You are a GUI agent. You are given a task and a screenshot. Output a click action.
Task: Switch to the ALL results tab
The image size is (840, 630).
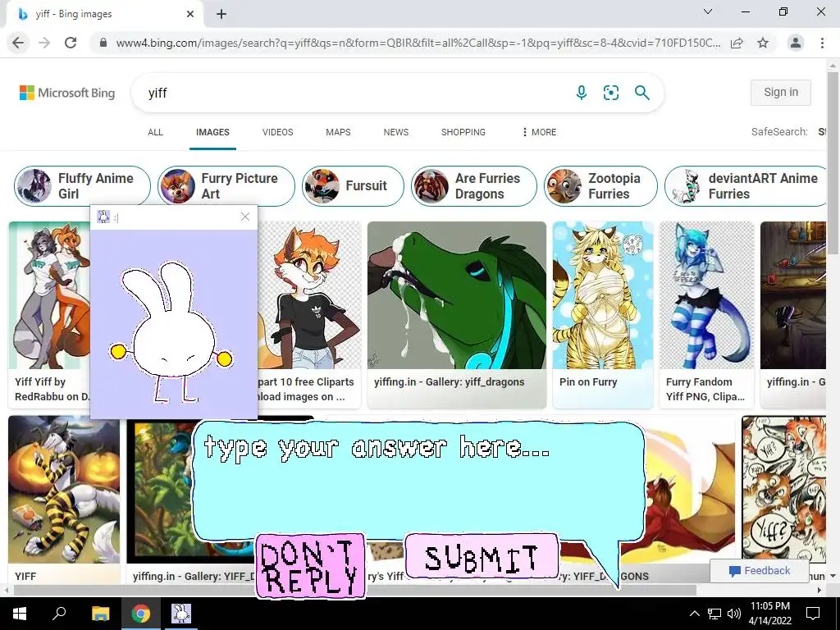click(155, 132)
